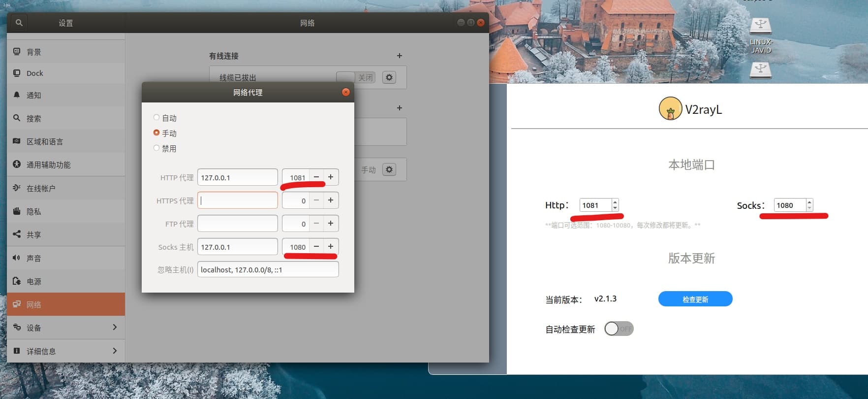Click the V2rayL Socks port spinner arrows
The width and height of the screenshot is (868, 399).
(x=809, y=205)
